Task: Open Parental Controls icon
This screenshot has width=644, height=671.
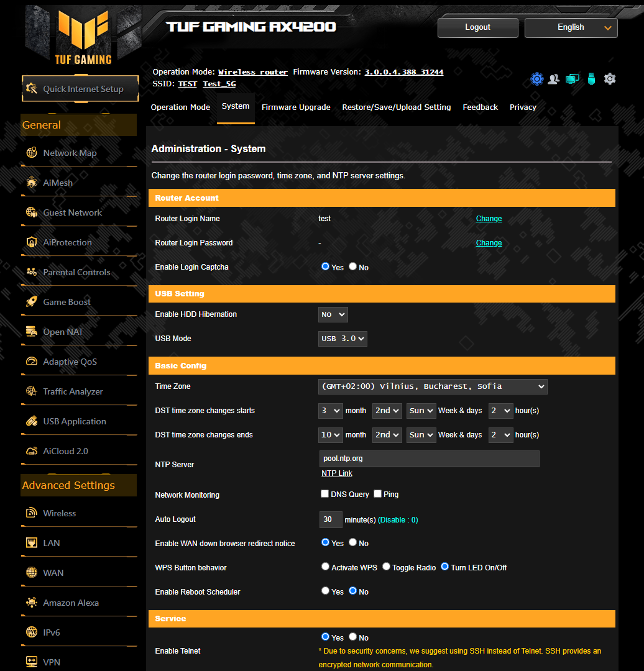Action: click(32, 272)
